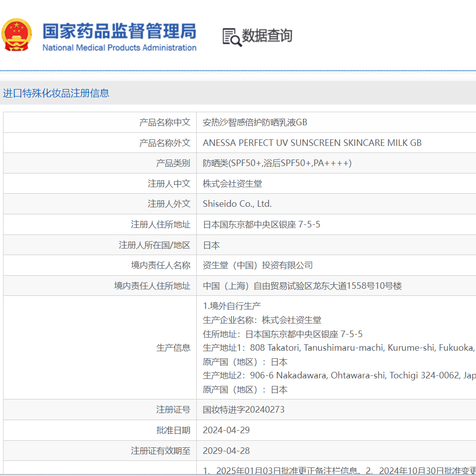Select the 进口特殊化妆品注册信息 page title

[55, 93]
